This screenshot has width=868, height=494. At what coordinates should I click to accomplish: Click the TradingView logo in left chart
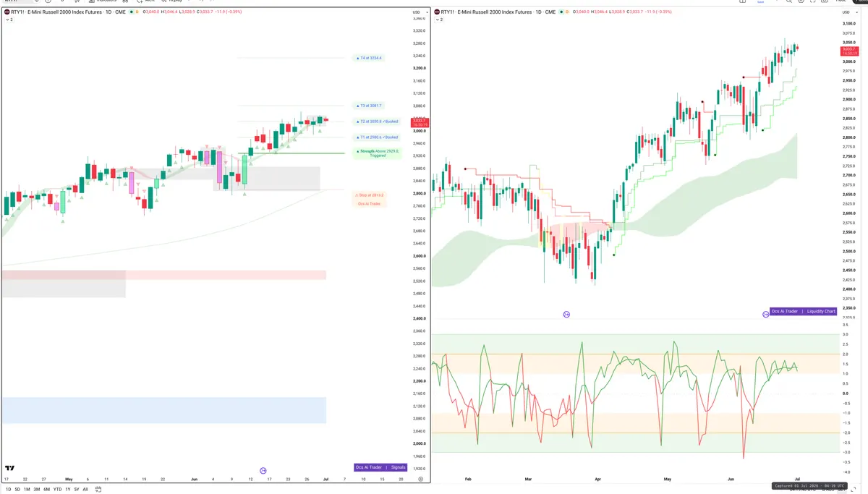(9, 468)
